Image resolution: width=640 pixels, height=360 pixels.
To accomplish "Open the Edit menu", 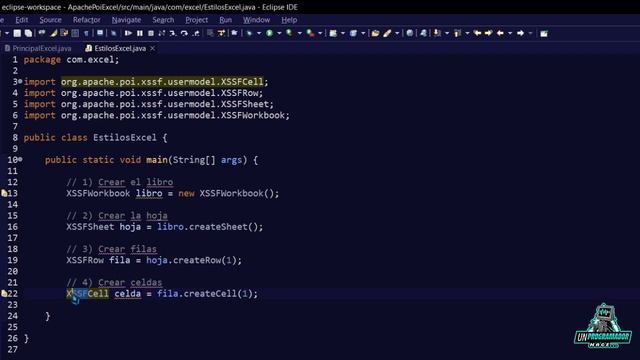I will pyautogui.click(x=22, y=20).
